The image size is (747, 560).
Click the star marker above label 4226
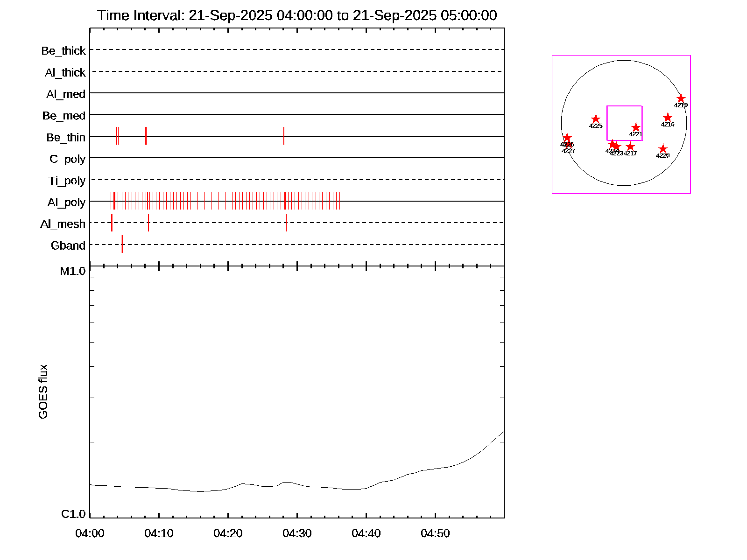point(567,138)
